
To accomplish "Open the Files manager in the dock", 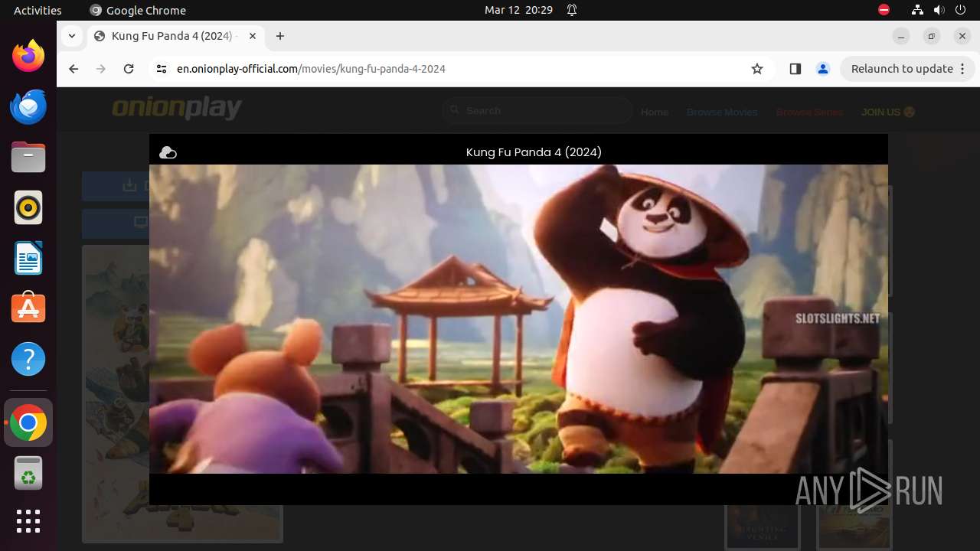I will coord(28,157).
